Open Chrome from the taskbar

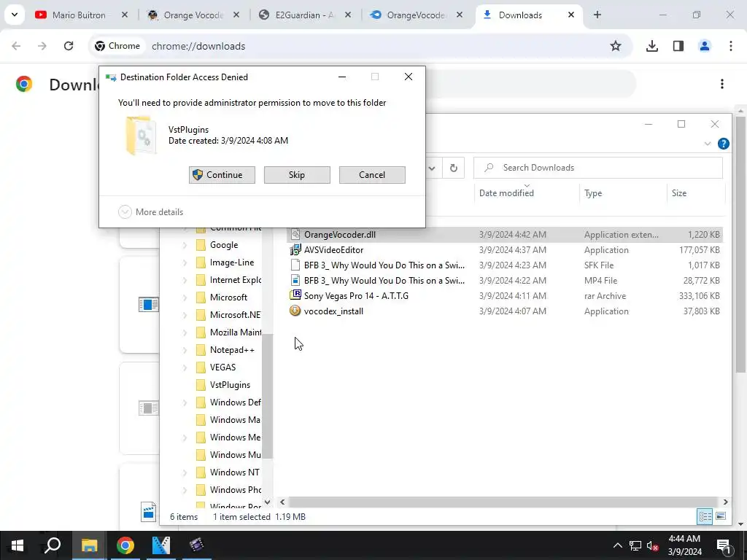tap(125, 545)
